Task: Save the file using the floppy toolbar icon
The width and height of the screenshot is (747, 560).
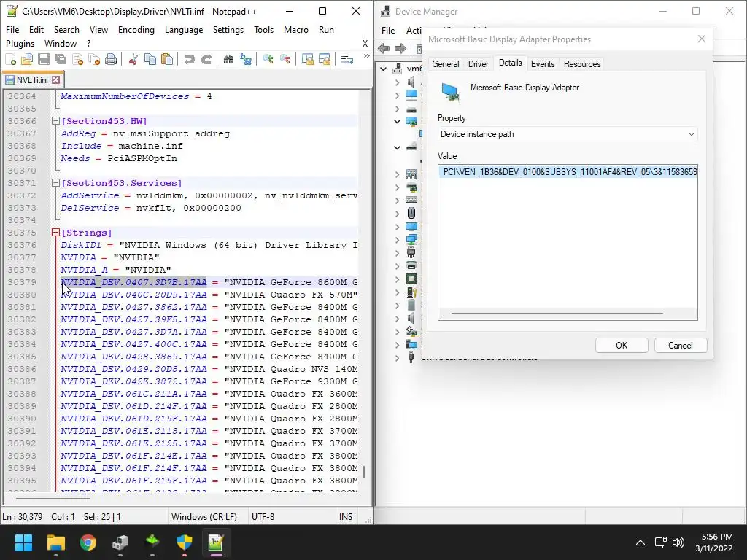Action: point(44,60)
